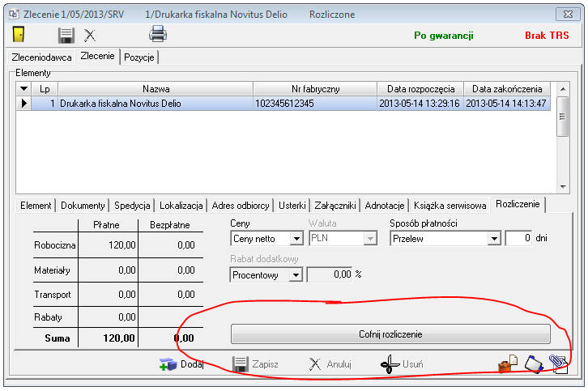Click the Dodaj add icon button

click(x=181, y=364)
